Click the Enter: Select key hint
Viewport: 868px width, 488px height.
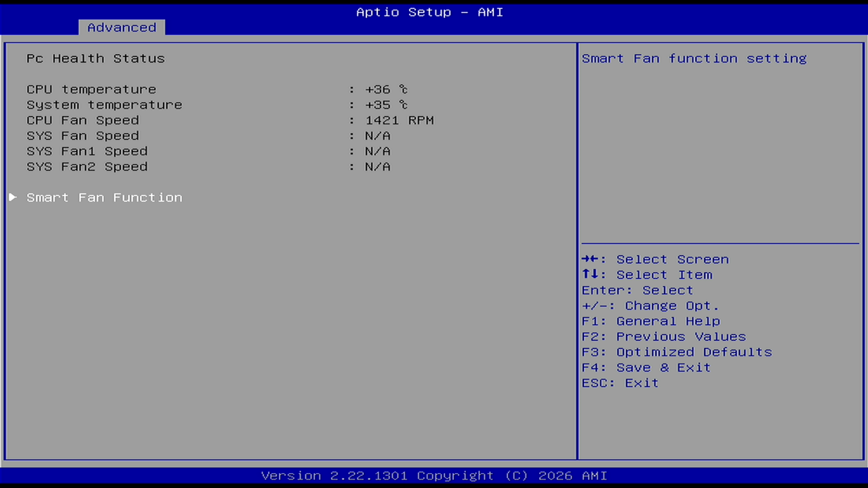pos(638,290)
